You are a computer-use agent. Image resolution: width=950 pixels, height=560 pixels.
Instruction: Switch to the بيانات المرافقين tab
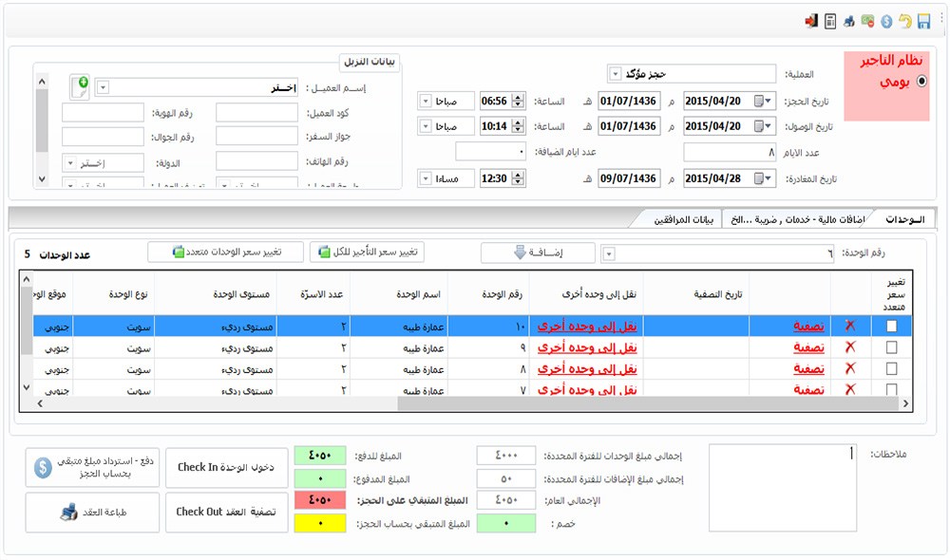point(683,219)
